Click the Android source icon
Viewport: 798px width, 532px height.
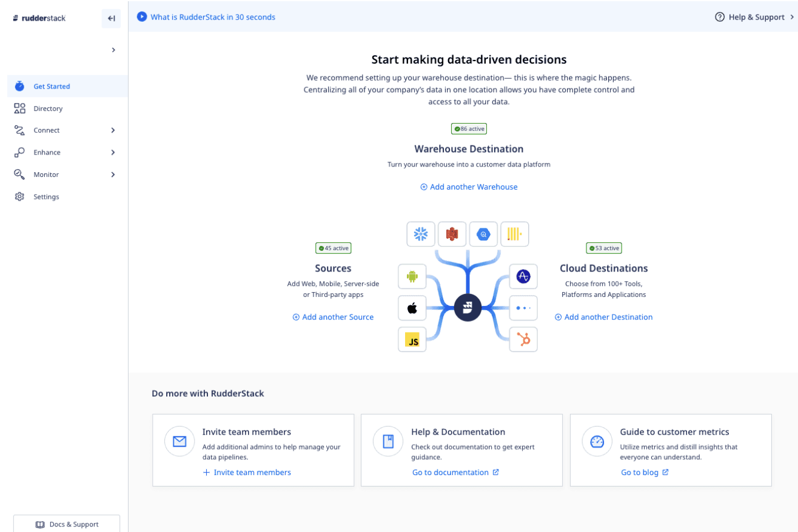[412, 276]
